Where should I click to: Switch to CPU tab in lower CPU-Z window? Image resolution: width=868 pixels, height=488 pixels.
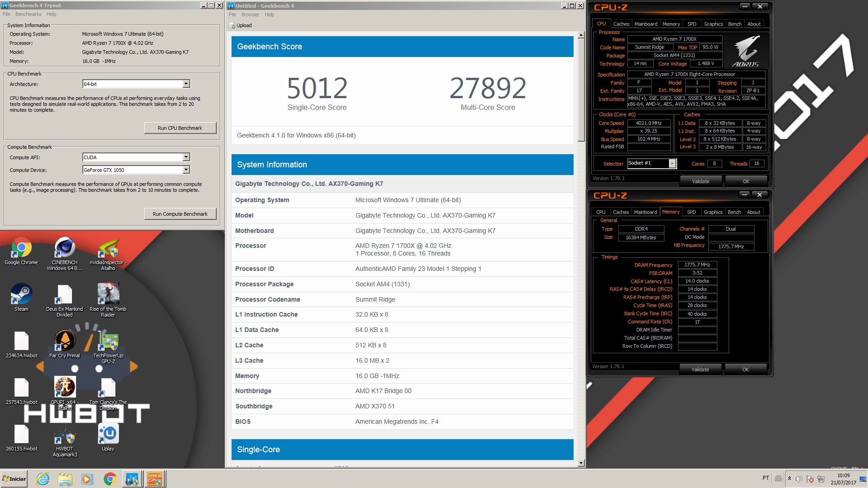tap(601, 212)
